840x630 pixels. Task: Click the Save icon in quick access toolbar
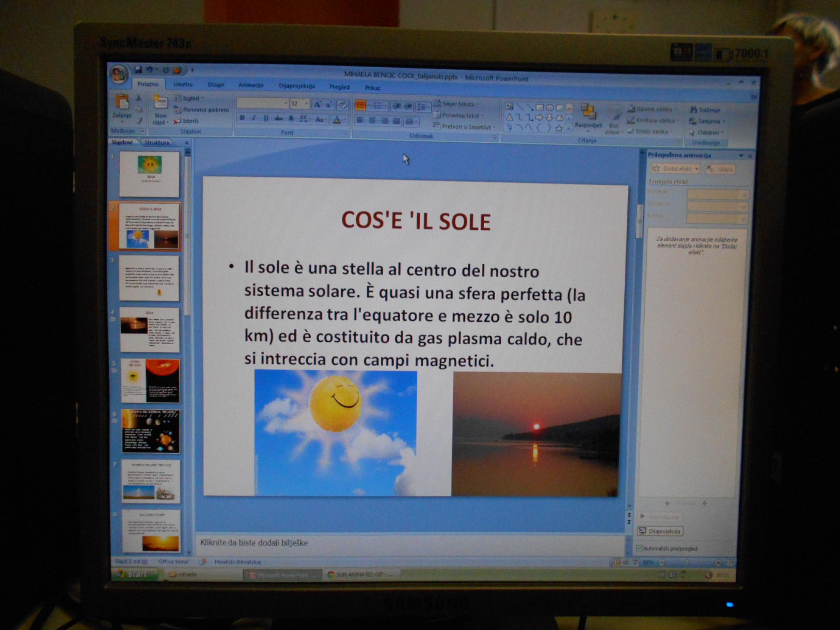pyautogui.click(x=138, y=70)
